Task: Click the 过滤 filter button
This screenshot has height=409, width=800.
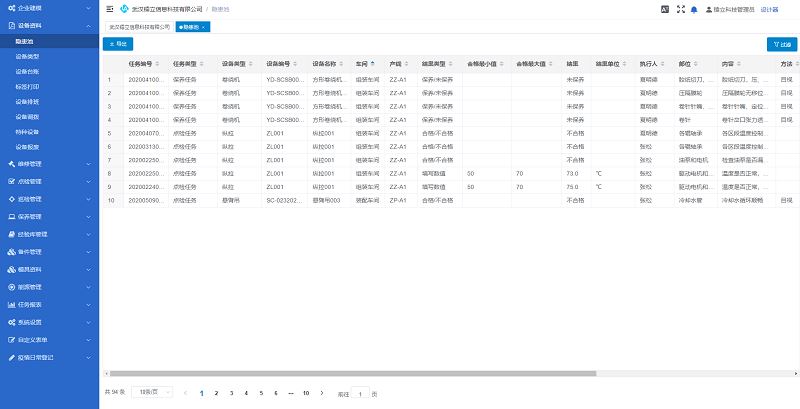Action: (x=781, y=44)
